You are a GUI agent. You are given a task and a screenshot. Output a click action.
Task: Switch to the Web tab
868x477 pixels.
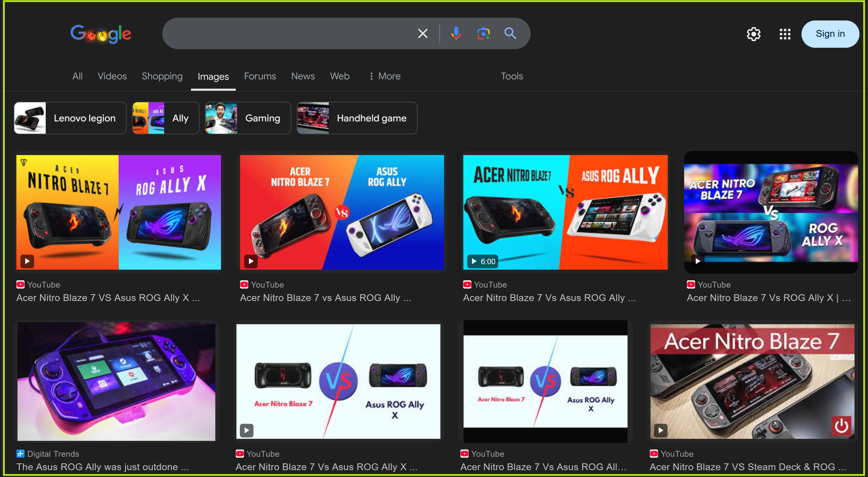(340, 76)
